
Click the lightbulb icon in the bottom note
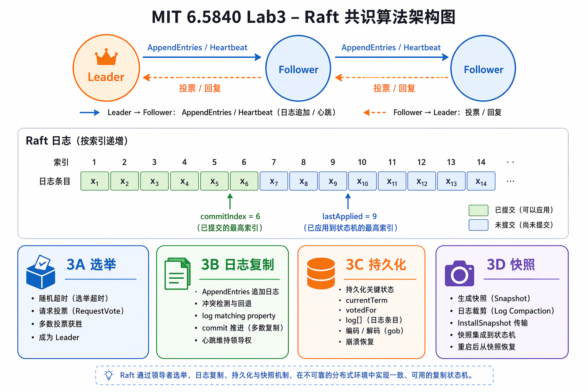(x=109, y=375)
